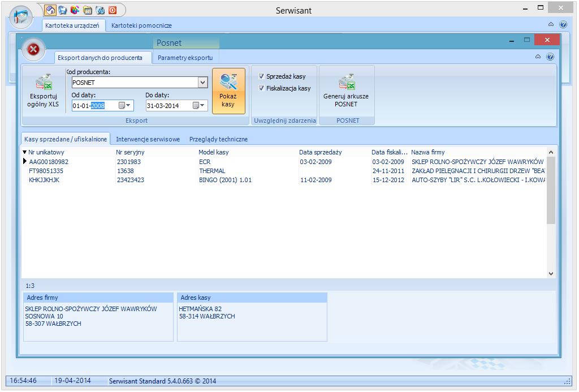
Task: Click HETMAŃSKA 82 in Adres kasy
Action: pyautogui.click(x=201, y=309)
